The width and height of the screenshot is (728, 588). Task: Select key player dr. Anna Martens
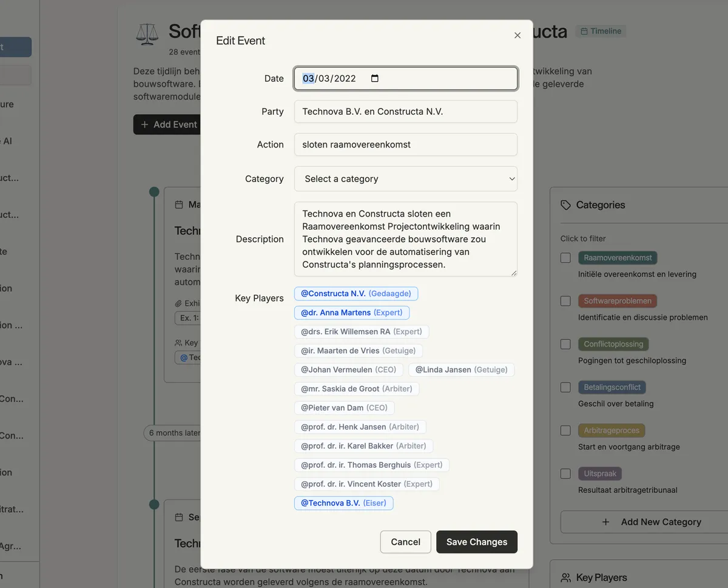click(x=352, y=313)
